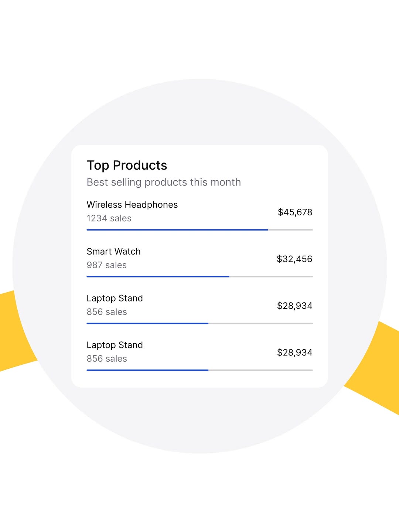This screenshot has height=532, width=399.
Task: Click the $45,678 revenue value
Action: point(294,212)
